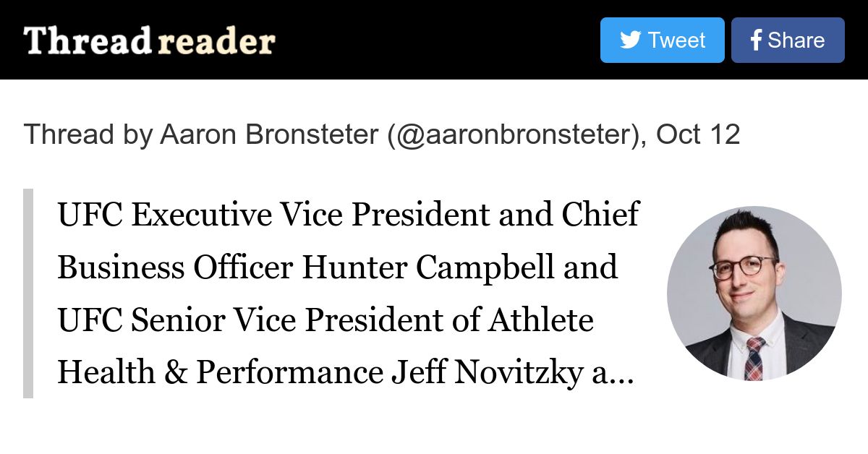Click the Oct 12 thread date
This screenshot has width=868, height=454.
pyautogui.click(x=698, y=134)
